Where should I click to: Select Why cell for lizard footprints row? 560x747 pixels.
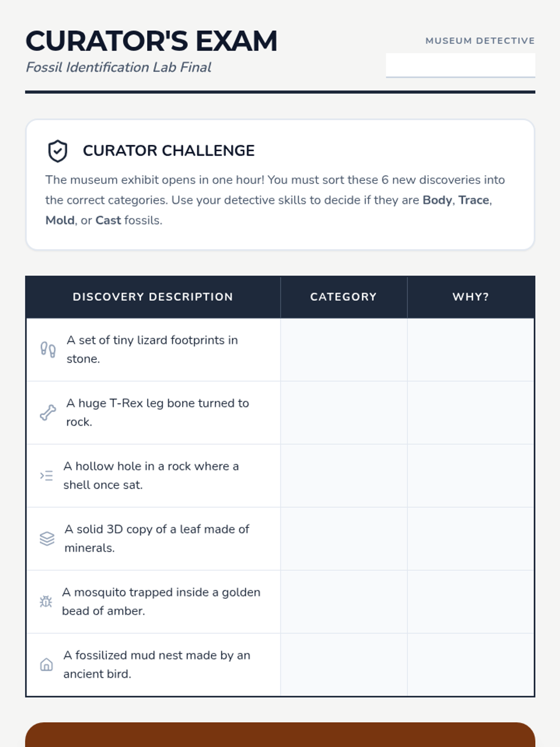point(471,350)
